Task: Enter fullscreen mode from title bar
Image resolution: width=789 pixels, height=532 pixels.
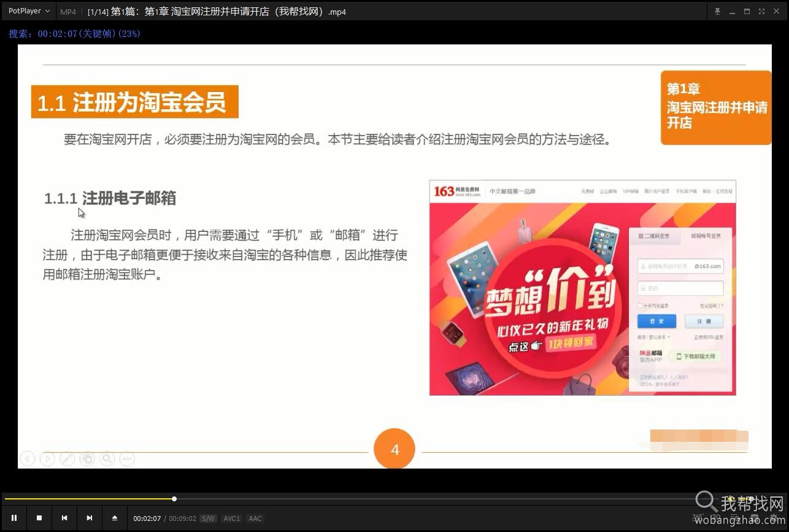Action: pyautogui.click(x=761, y=11)
